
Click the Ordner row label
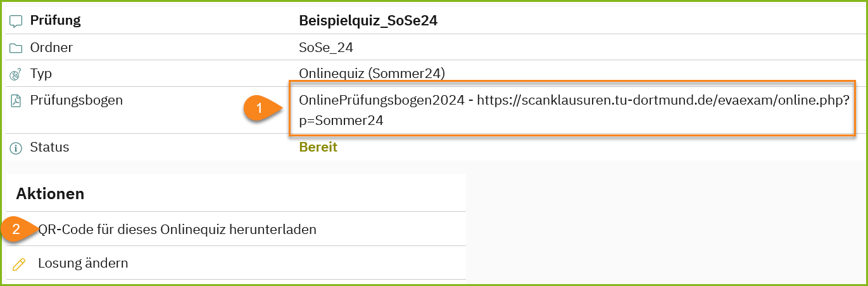click(51, 48)
